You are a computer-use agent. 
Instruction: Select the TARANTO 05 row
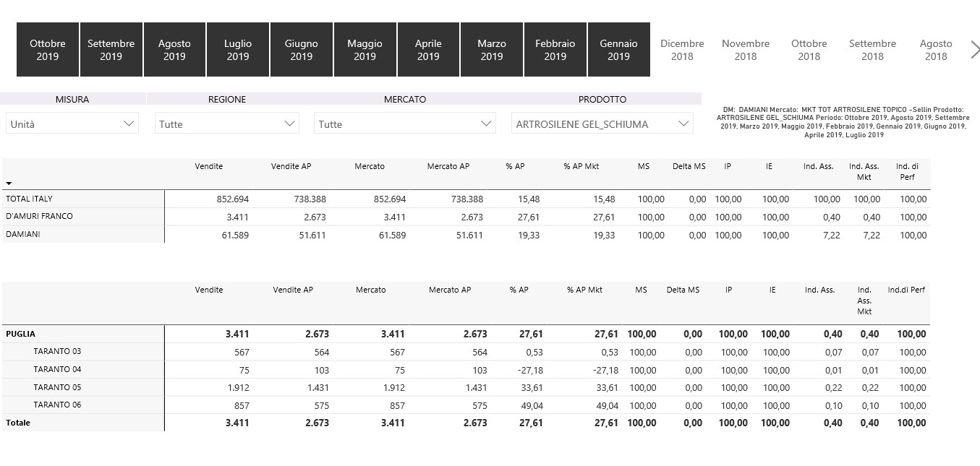coord(57,387)
